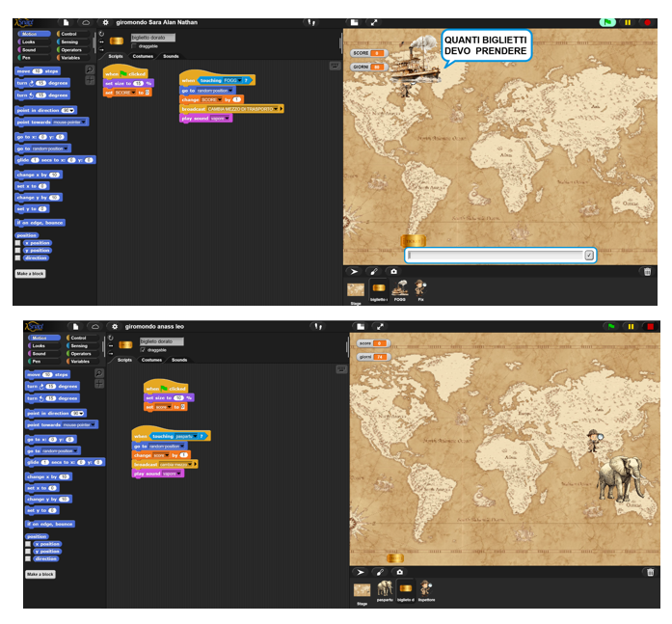Screen dimensions: 672x624
Task: Click green flag in anass leo window
Action: (611, 327)
